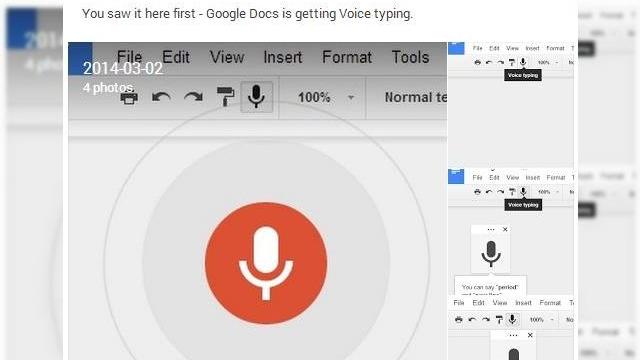The width and height of the screenshot is (640, 360).
Task: Open the large 100% zoom dropdown
Action: (x=325, y=98)
